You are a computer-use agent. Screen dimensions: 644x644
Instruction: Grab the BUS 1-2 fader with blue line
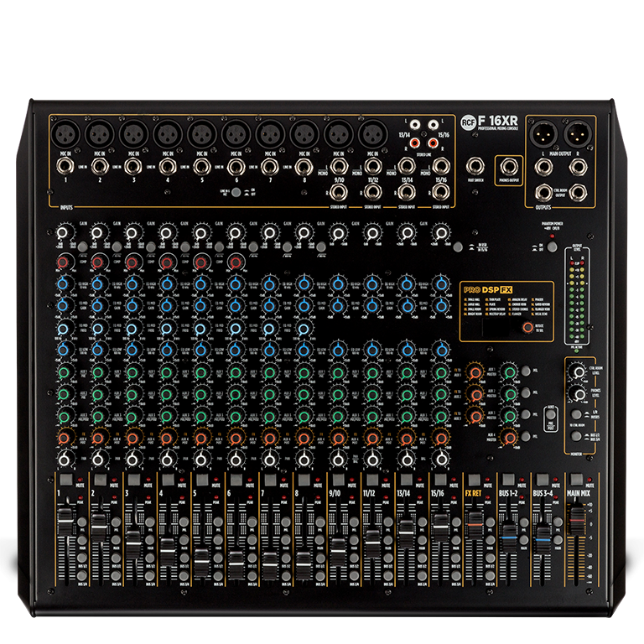[509, 538]
